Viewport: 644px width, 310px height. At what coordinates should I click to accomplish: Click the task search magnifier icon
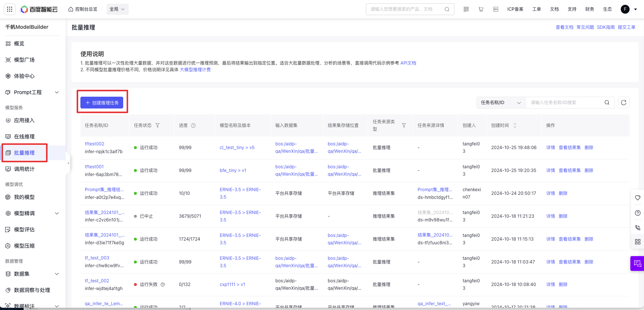607,103
